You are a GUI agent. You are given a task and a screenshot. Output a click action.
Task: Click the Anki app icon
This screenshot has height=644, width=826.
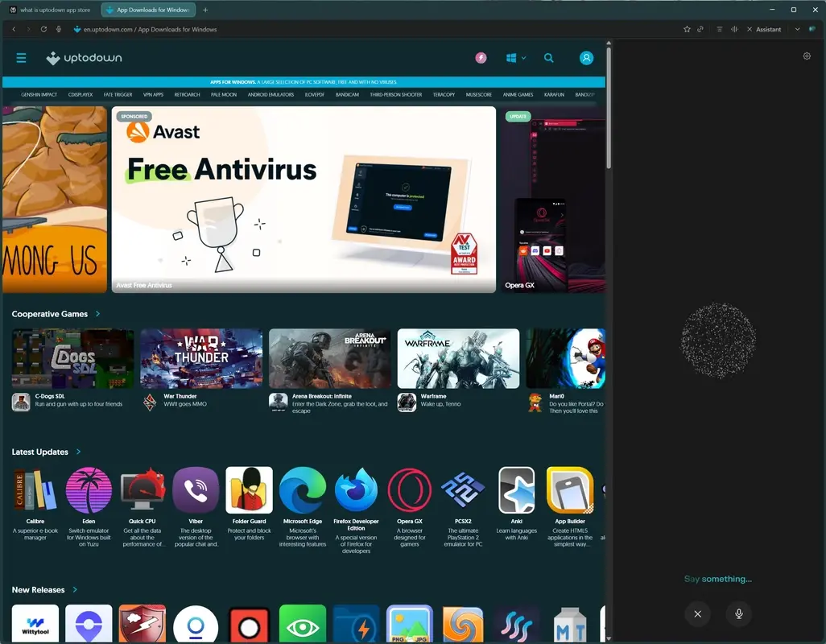pos(516,489)
